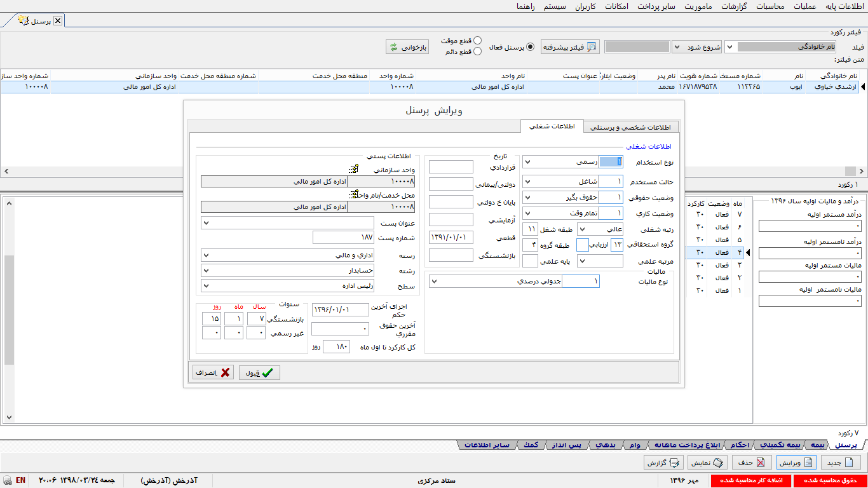Open the رشته حسابدار dropdown
868x488 pixels.
click(x=207, y=271)
